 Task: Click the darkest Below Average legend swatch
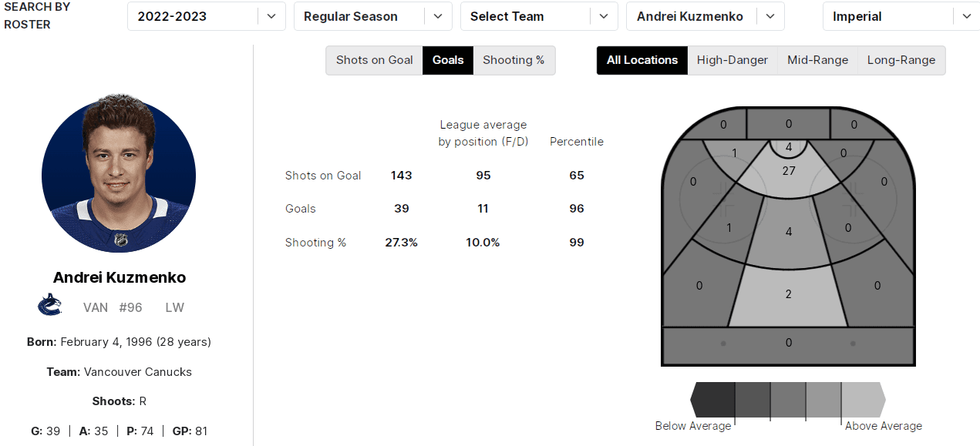point(715,400)
